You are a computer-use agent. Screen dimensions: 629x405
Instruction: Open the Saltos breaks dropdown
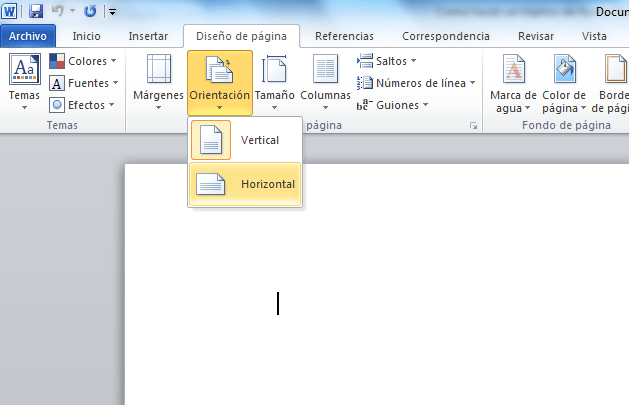click(386, 61)
